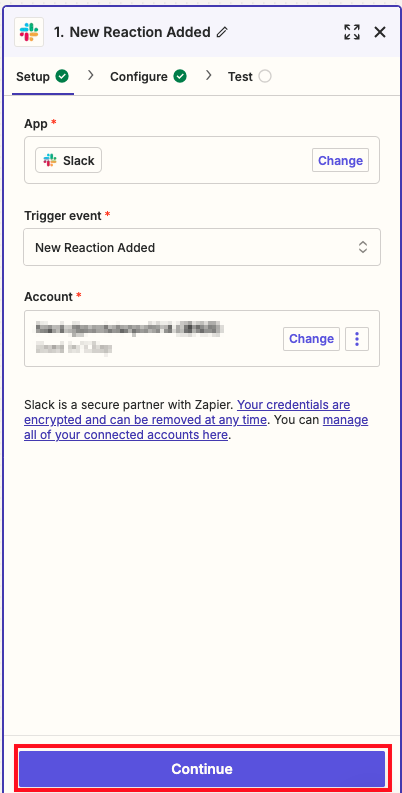Open the Trigger event dropdown
This screenshot has width=402, height=793.
(x=202, y=247)
